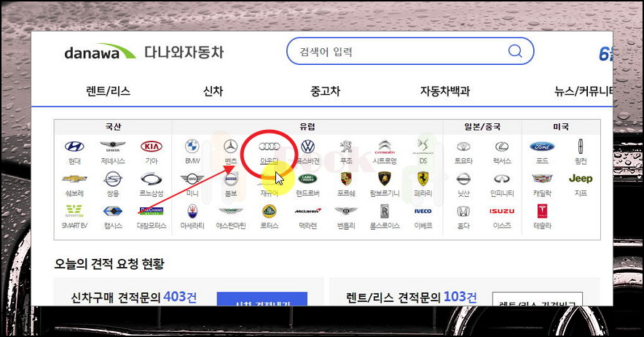644x337 pixels.
Task: Select the Volvo (볼보) logo
Action: 231,179
